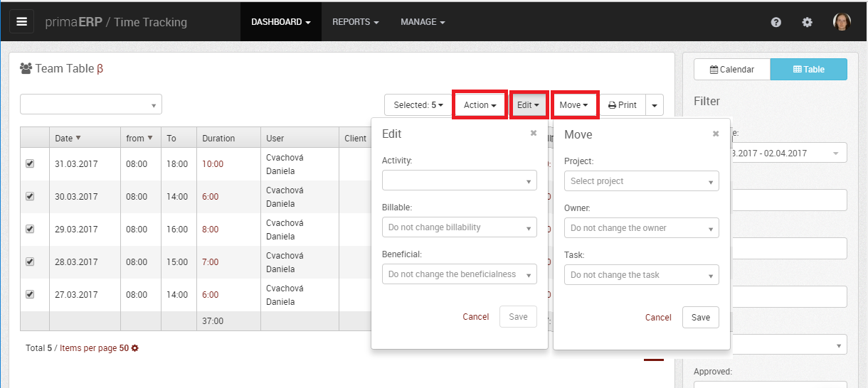Open the date range filter dropdown

coord(788,153)
